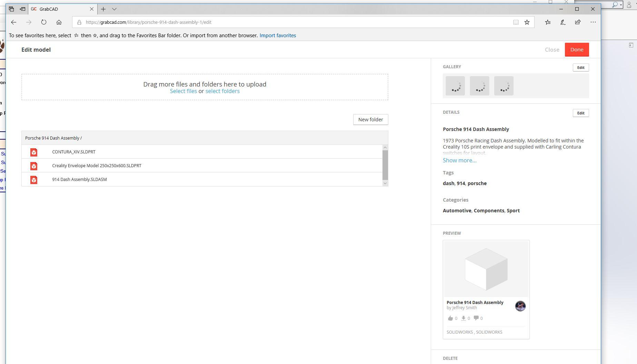Expand description with Show more link
This screenshot has width=637, height=364.
pos(459,160)
